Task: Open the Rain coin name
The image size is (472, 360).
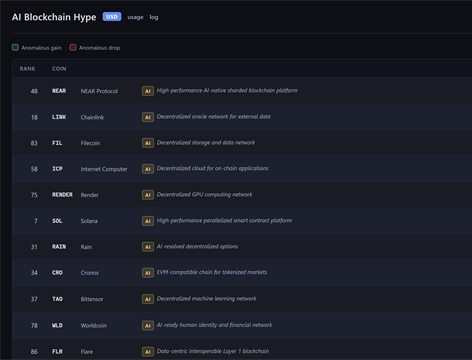Action: point(86,247)
